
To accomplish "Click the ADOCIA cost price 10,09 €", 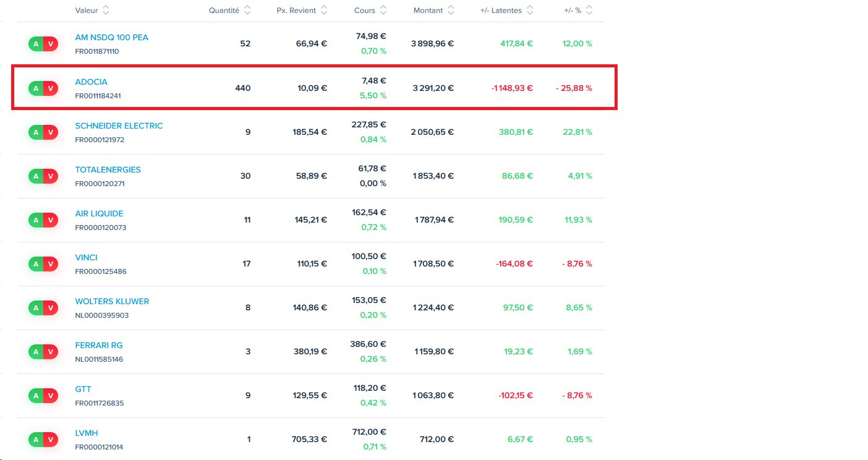I will coord(312,88).
